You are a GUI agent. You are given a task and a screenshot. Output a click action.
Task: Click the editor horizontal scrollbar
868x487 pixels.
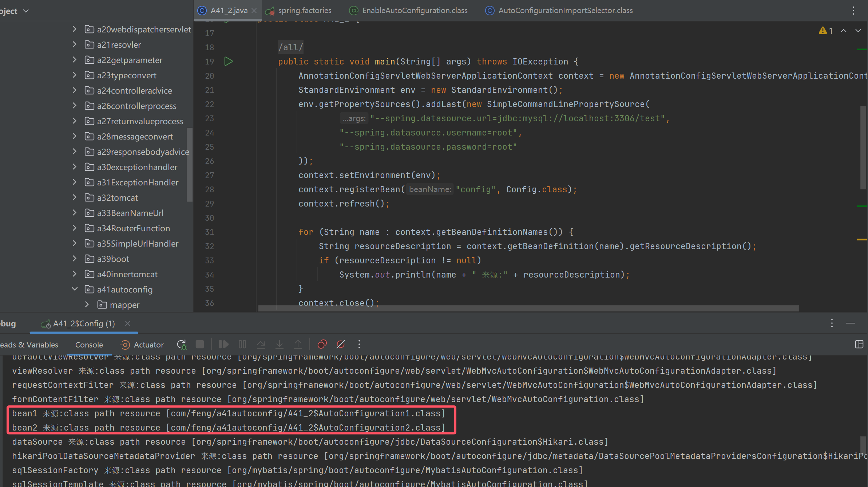528,308
